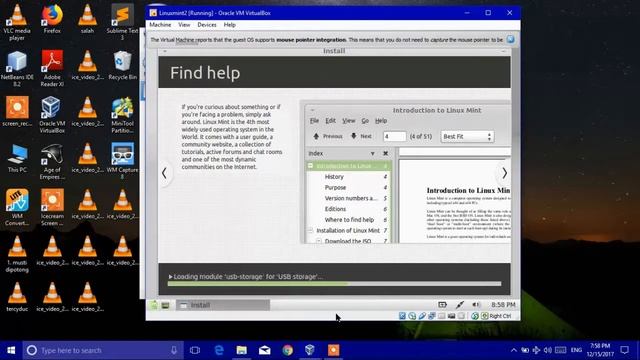Select the screen_rec desktop icon
The width and height of the screenshot is (640, 360).
[17, 111]
